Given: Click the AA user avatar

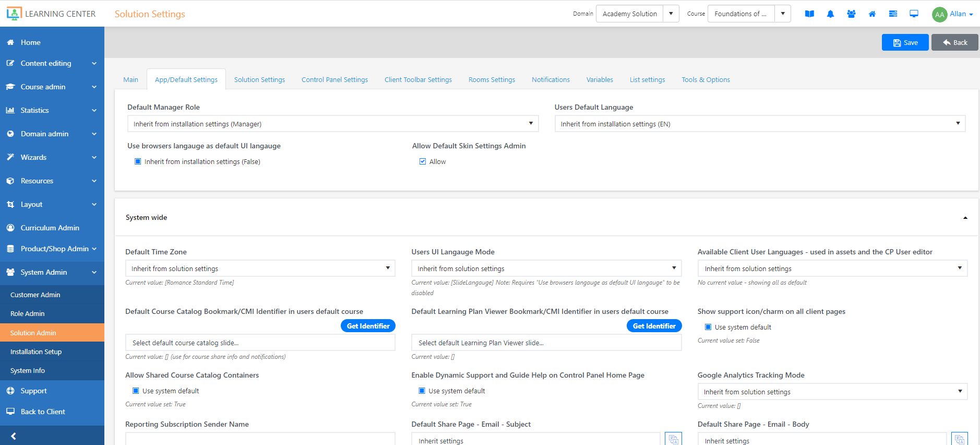Looking at the screenshot, I should coord(939,14).
